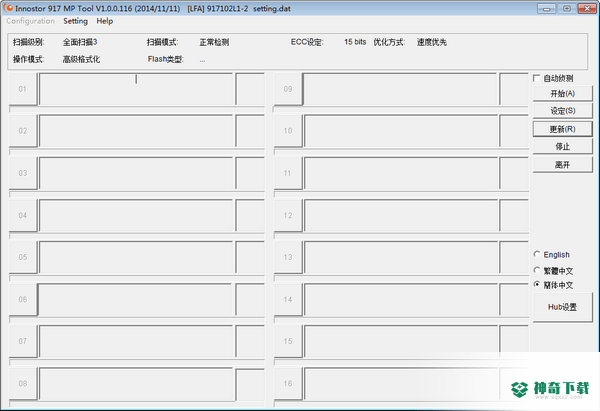This screenshot has width=600, height=411.
Task: Click the progress bar under slot 09
Action: (401, 110)
